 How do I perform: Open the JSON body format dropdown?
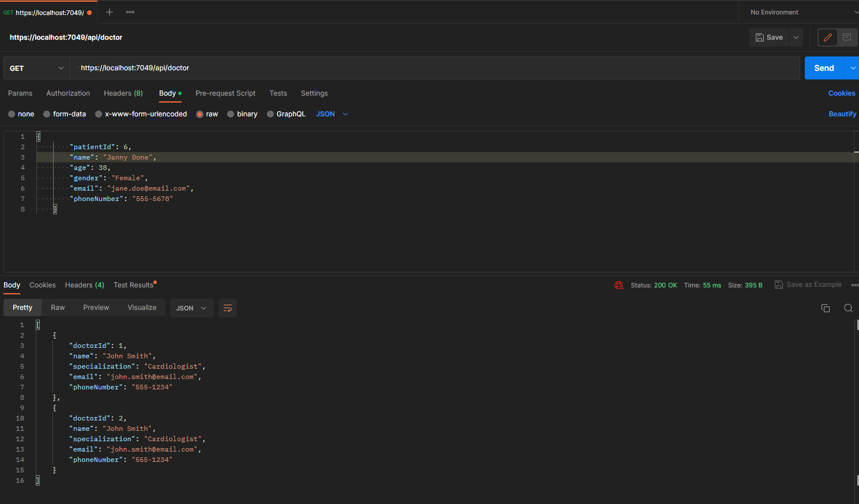(332, 114)
